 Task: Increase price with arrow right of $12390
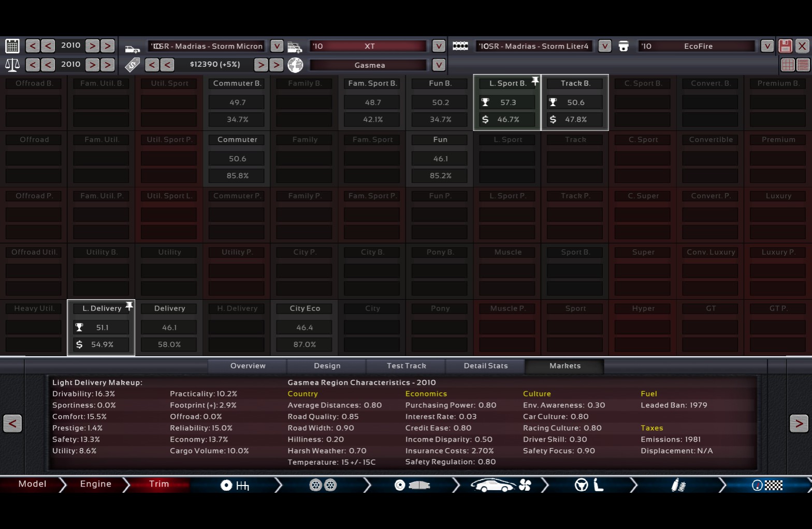pyautogui.click(x=261, y=65)
